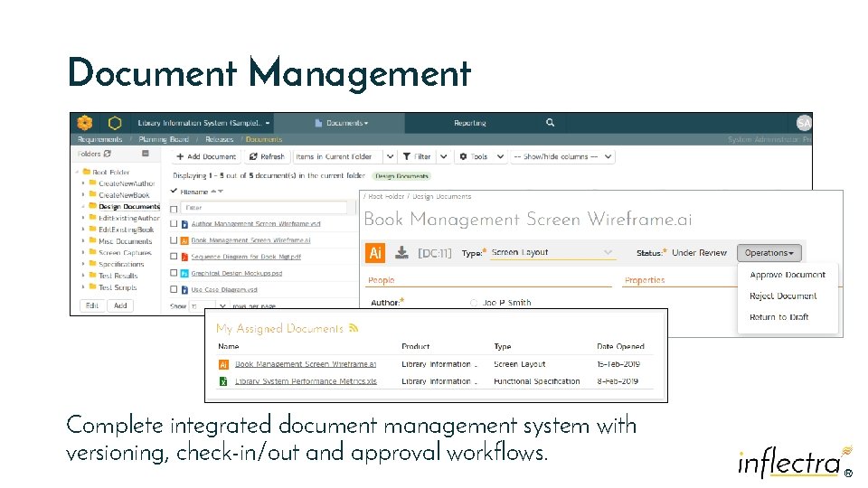The width and height of the screenshot is (868, 488).
Task: Open the Filter dropdown arrow
Action: point(443,156)
